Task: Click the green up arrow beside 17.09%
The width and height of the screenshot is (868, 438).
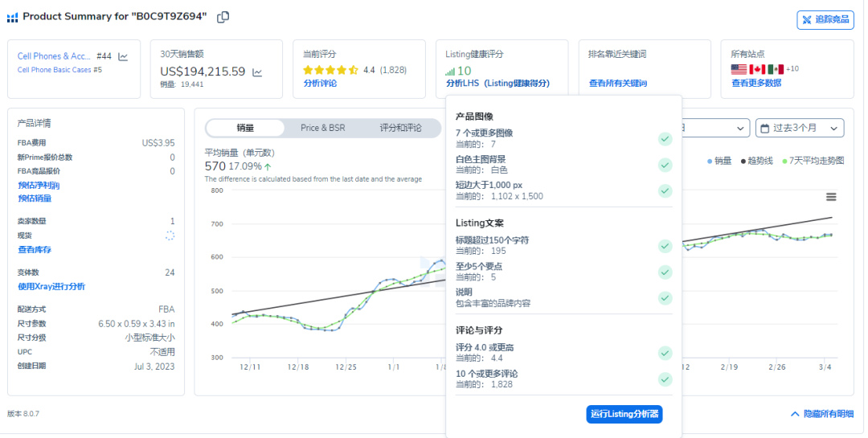Action: coord(268,166)
